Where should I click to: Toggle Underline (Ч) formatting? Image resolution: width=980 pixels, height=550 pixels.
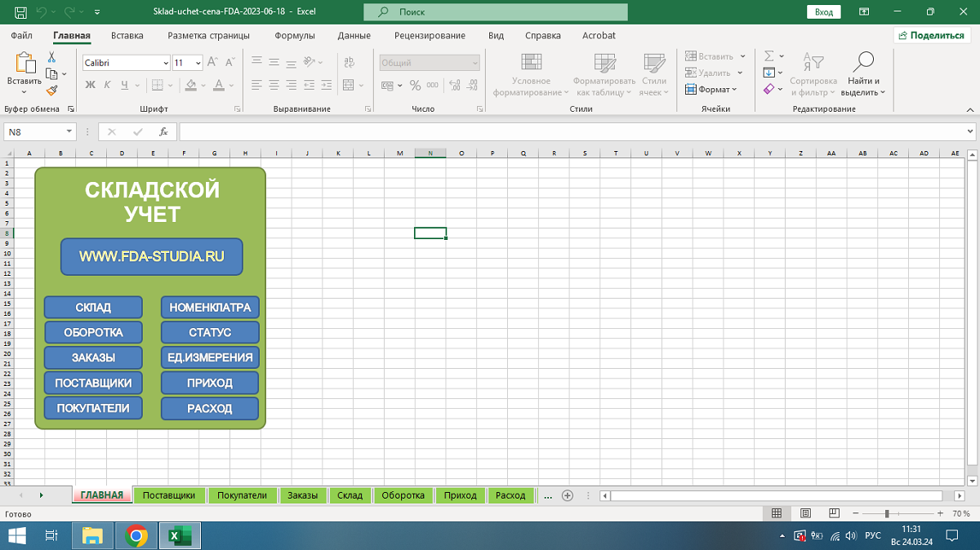pos(125,85)
